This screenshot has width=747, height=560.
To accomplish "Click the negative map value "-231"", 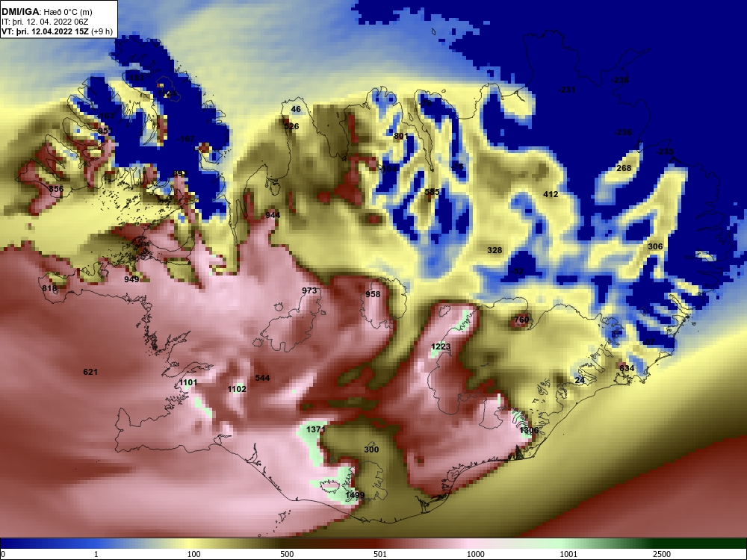I will [x=566, y=90].
